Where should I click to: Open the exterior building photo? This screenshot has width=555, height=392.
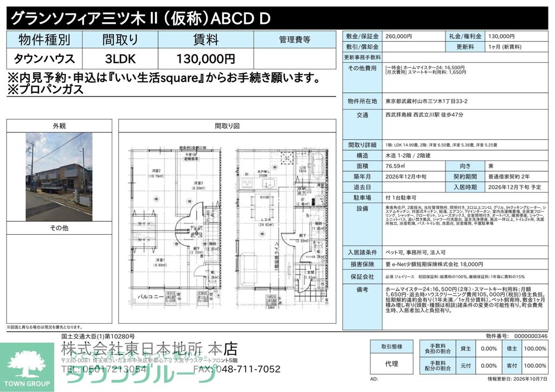59,177
